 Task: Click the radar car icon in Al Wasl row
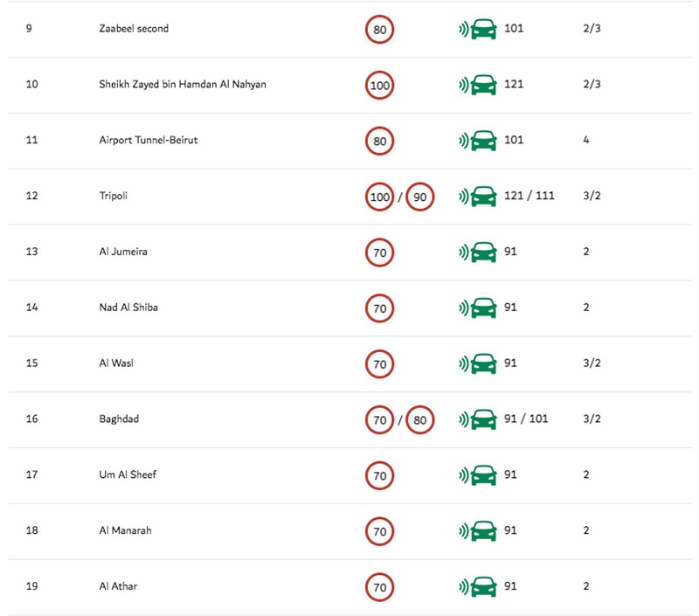coord(477,363)
